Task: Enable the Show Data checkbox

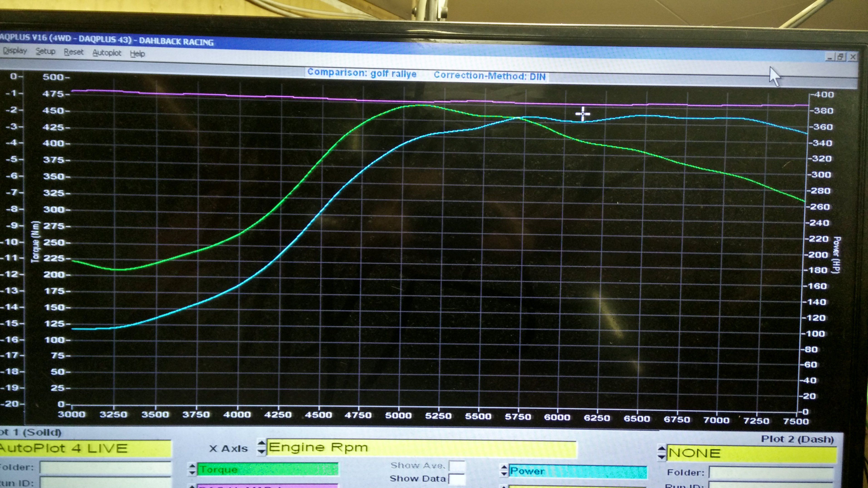Action: [456, 479]
